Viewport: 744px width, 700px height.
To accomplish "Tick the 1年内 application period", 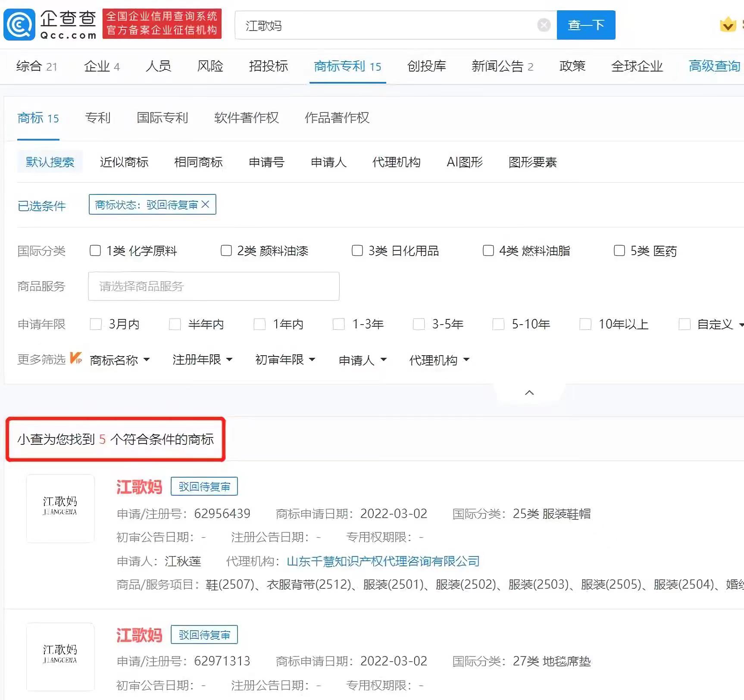I will [x=259, y=324].
